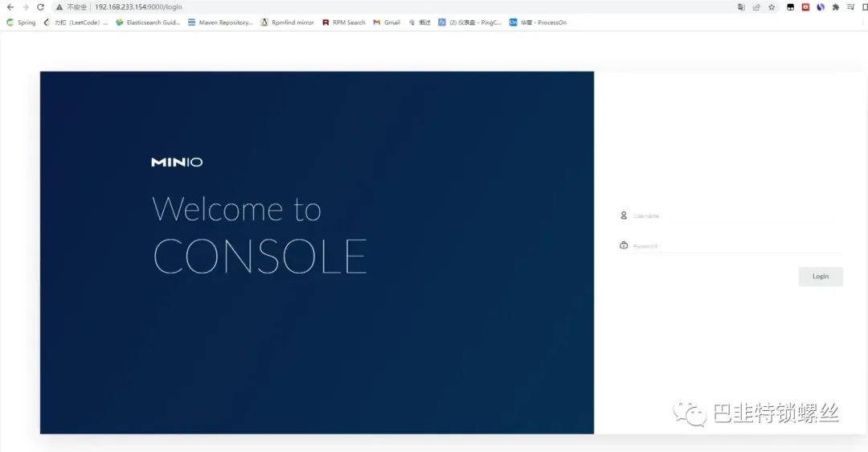Focus the Password input field
868x452 pixels.
737,245
